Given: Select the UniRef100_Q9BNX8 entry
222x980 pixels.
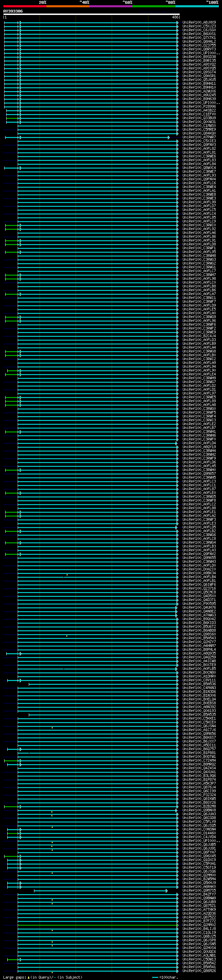Looking at the screenshot, I should pyautogui.click(x=199, y=810).
